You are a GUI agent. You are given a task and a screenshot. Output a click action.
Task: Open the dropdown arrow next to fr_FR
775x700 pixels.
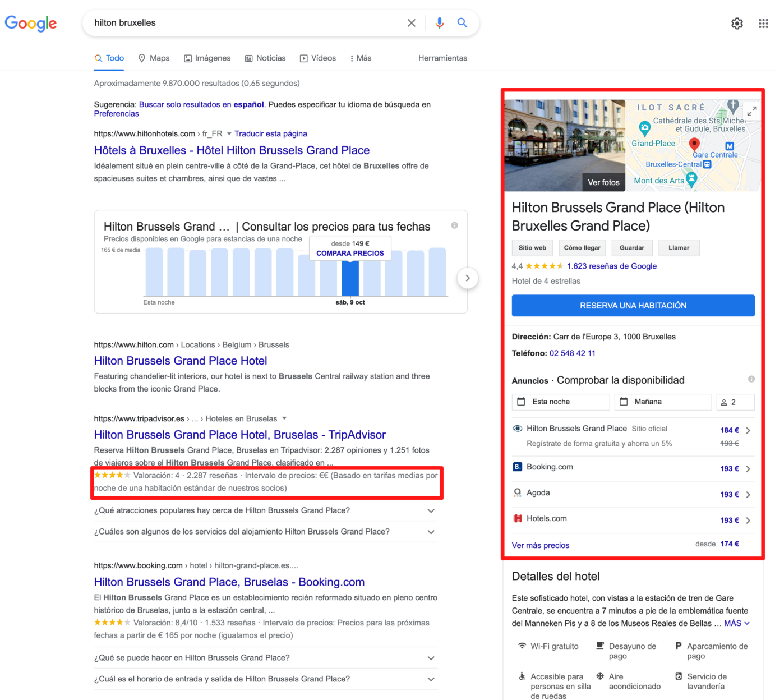pyautogui.click(x=229, y=134)
